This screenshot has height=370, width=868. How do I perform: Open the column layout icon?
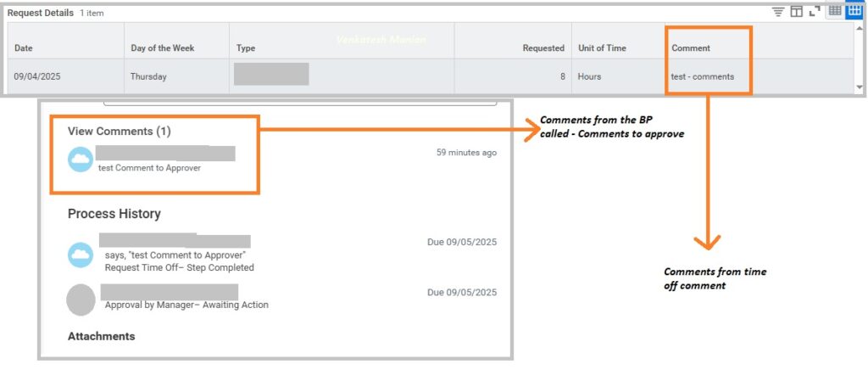[796, 12]
